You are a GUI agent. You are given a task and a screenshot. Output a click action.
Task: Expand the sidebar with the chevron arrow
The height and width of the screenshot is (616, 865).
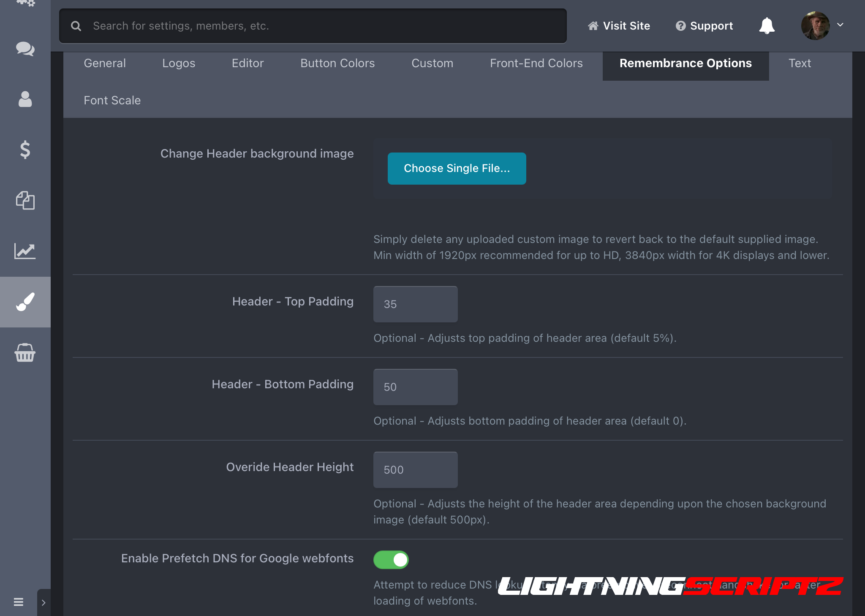44,602
